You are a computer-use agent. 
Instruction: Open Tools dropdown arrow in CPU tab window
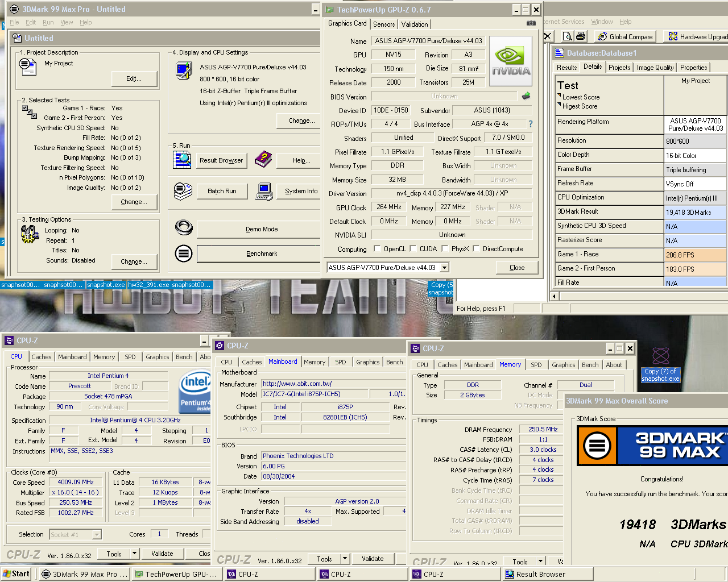[134, 554]
